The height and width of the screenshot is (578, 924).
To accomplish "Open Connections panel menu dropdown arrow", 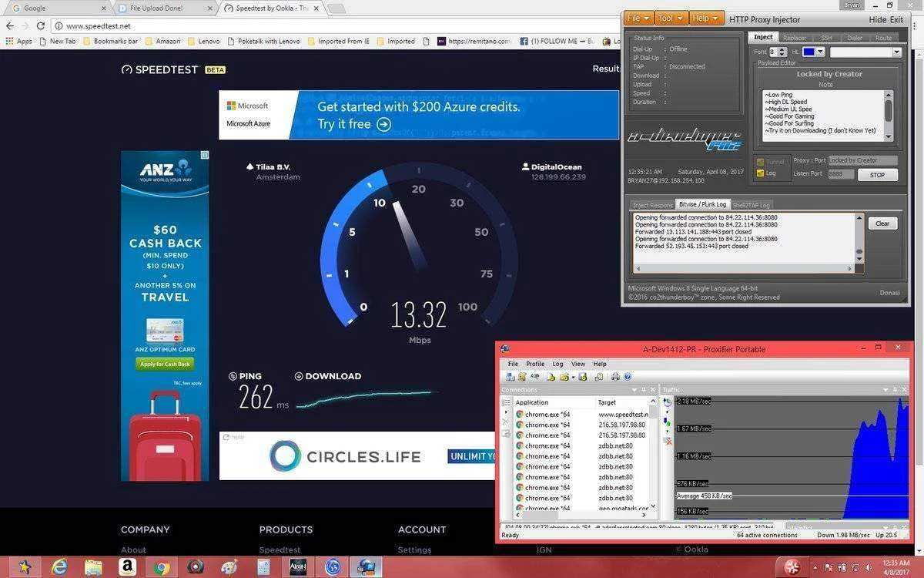I will pyautogui.click(x=634, y=390).
